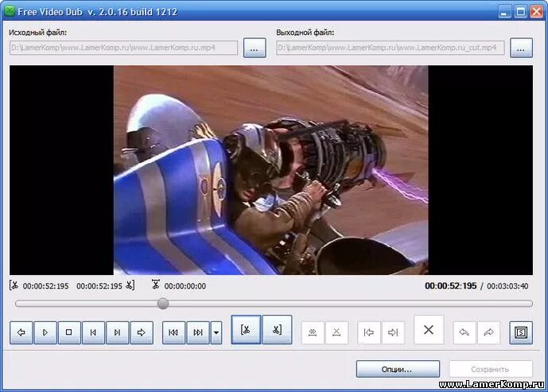Browse for the output file (Выходной файл)
This screenshot has width=548, height=392.
[522, 48]
